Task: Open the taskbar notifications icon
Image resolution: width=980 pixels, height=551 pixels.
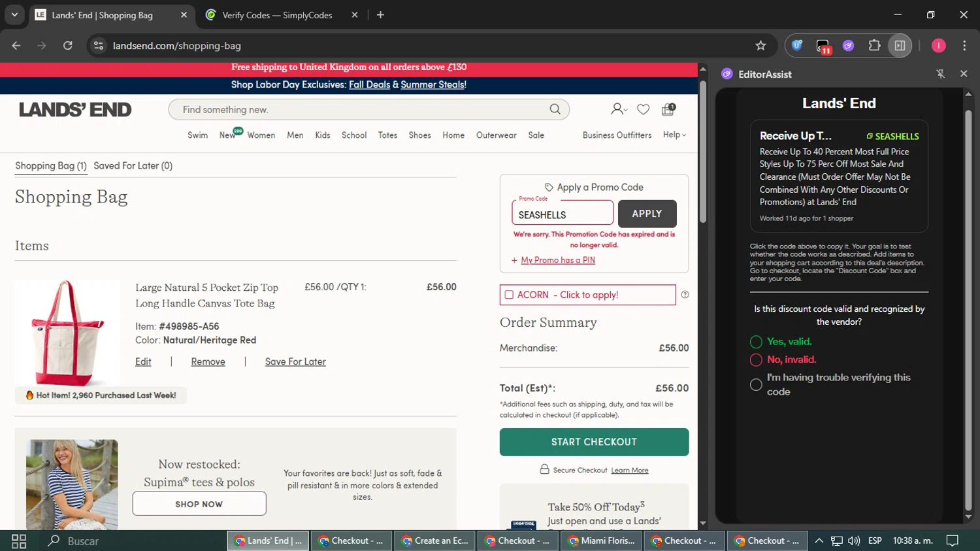Action: click(x=953, y=541)
